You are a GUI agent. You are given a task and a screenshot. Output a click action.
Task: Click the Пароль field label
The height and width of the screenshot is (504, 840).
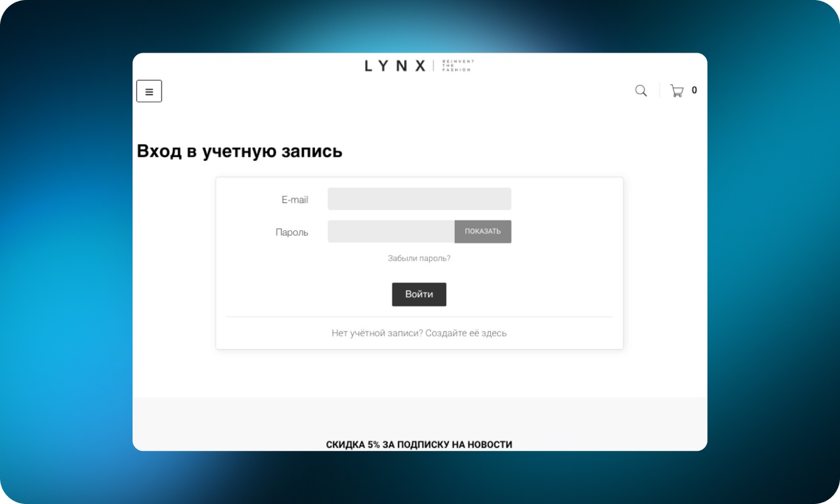pyautogui.click(x=292, y=232)
